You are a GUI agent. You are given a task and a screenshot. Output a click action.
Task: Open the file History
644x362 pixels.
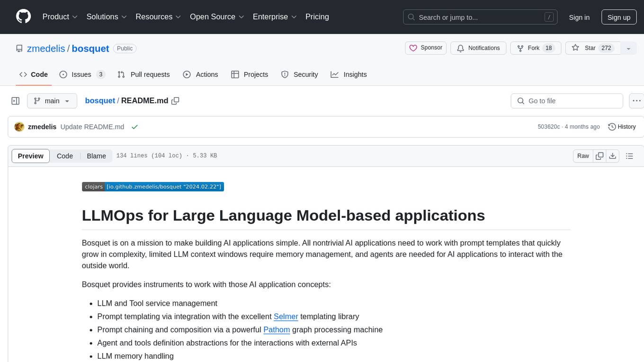point(622,127)
